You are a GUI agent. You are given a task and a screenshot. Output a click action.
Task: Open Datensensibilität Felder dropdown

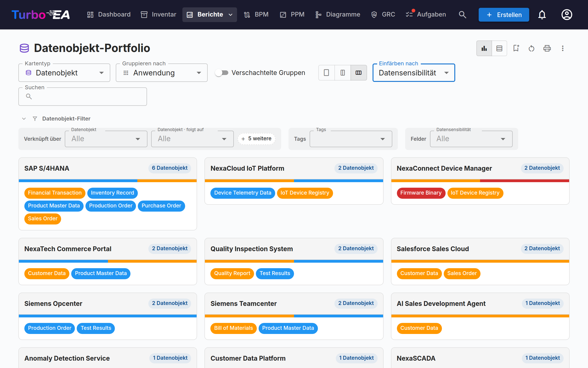(471, 139)
